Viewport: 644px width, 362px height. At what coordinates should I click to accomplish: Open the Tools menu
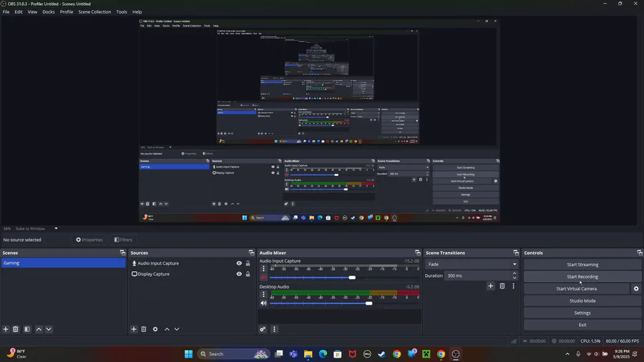[122, 12]
